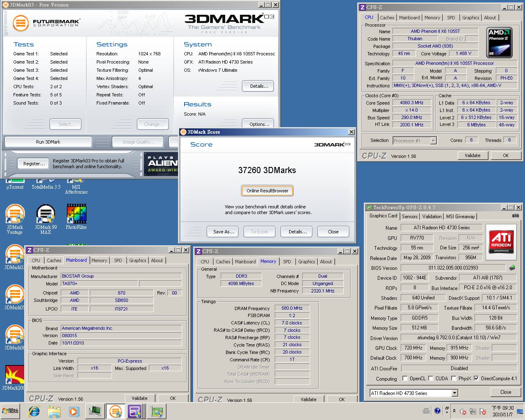Click the taskbar clock showing 09:30
525x420 pixels.
point(502,411)
